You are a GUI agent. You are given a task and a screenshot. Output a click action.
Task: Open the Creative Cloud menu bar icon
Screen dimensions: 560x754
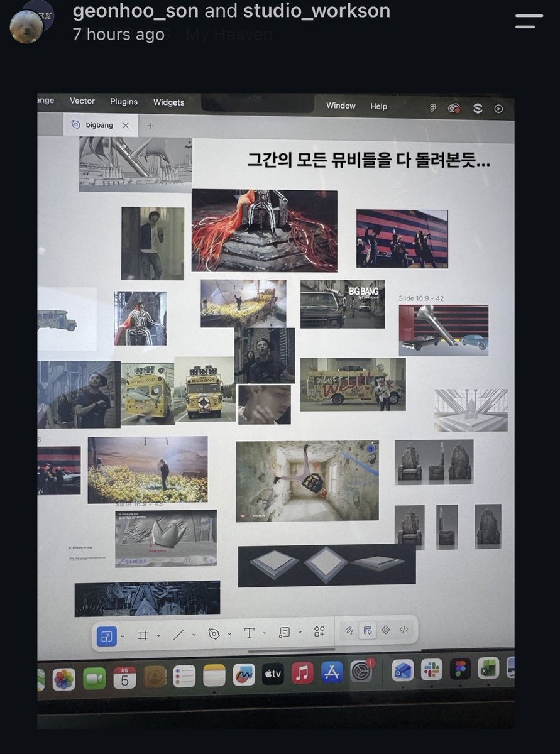coord(454,108)
